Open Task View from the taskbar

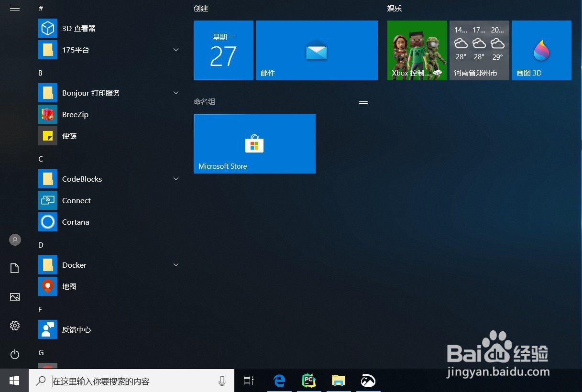pyautogui.click(x=248, y=381)
